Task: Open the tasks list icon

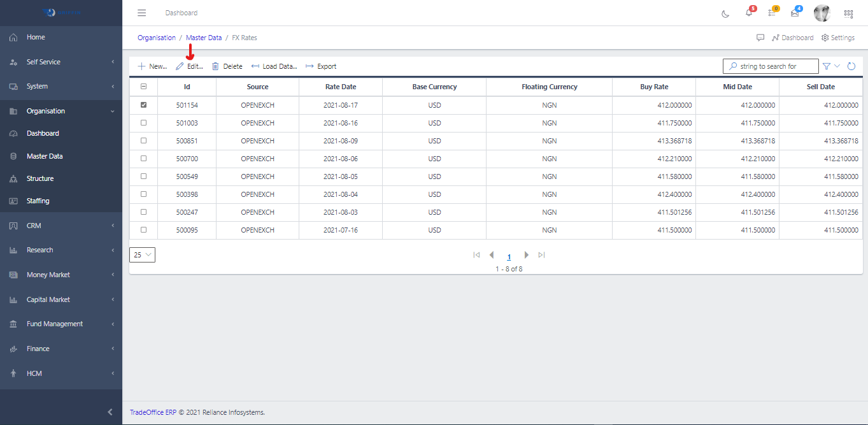Action: coord(772,13)
